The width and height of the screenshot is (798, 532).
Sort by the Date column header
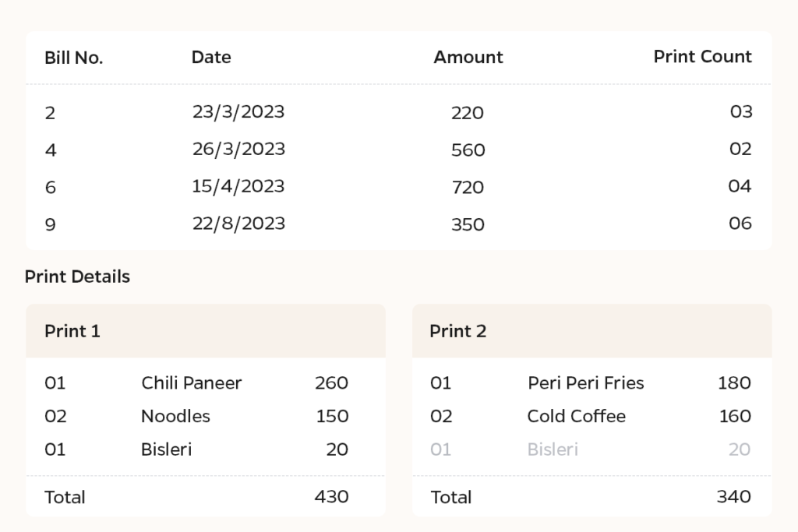pos(211,57)
